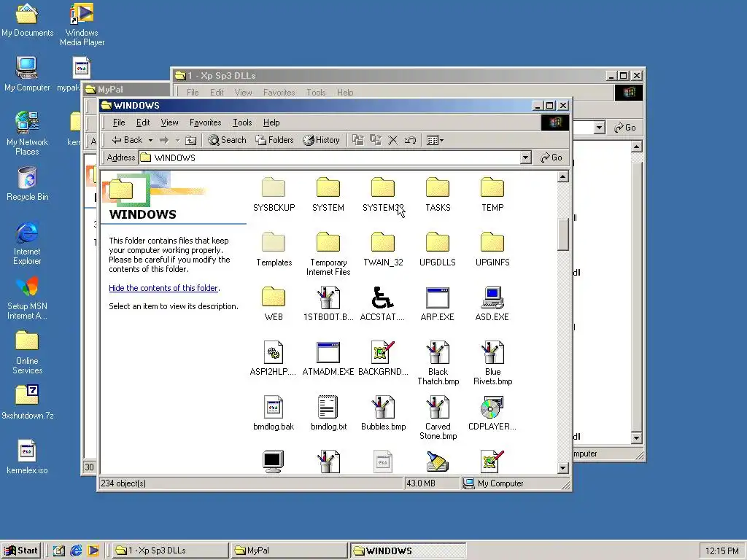Open the Edit menu in WINDOWS window

tap(143, 122)
